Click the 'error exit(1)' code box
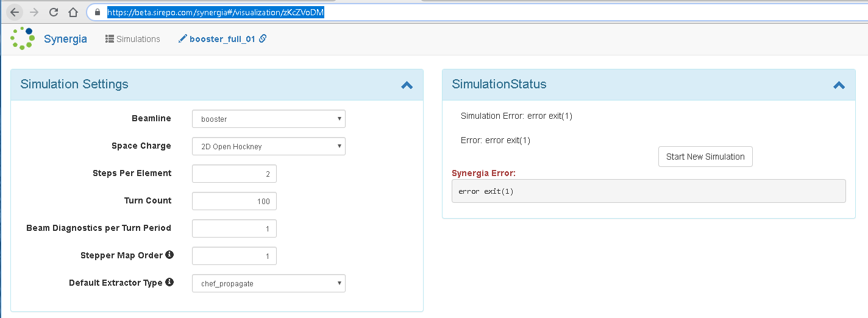The height and width of the screenshot is (318, 868). point(649,191)
